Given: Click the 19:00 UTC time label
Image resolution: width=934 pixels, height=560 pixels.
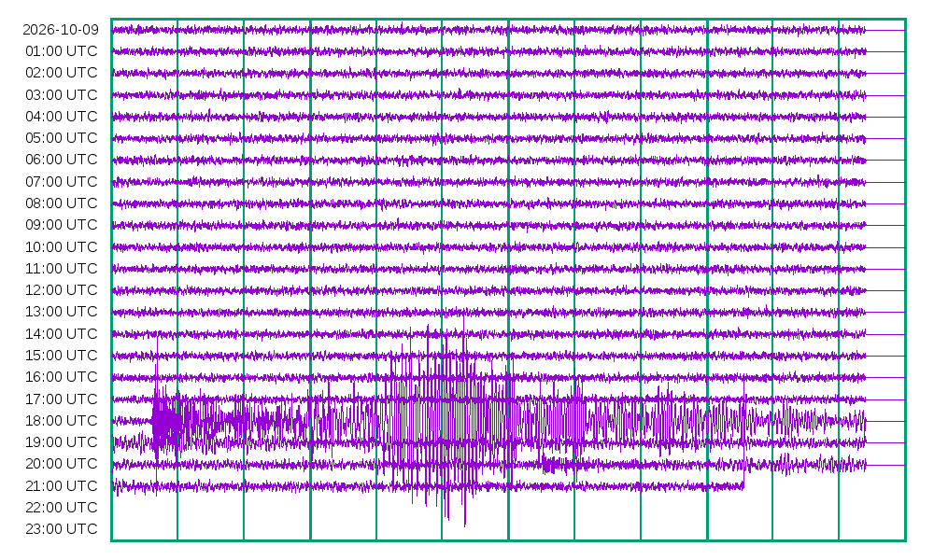Looking at the screenshot, I should point(62,442).
